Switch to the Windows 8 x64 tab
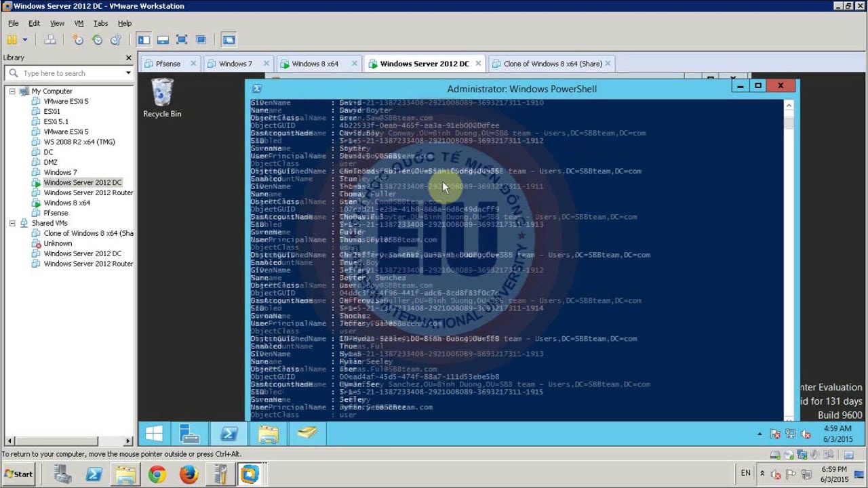Screen dimensions: 868x488 pos(315,64)
